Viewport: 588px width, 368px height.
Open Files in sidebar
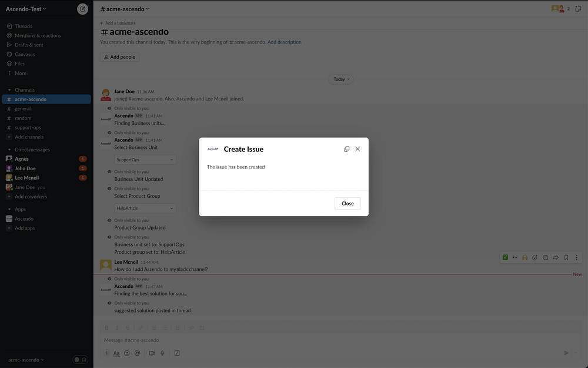click(x=19, y=64)
